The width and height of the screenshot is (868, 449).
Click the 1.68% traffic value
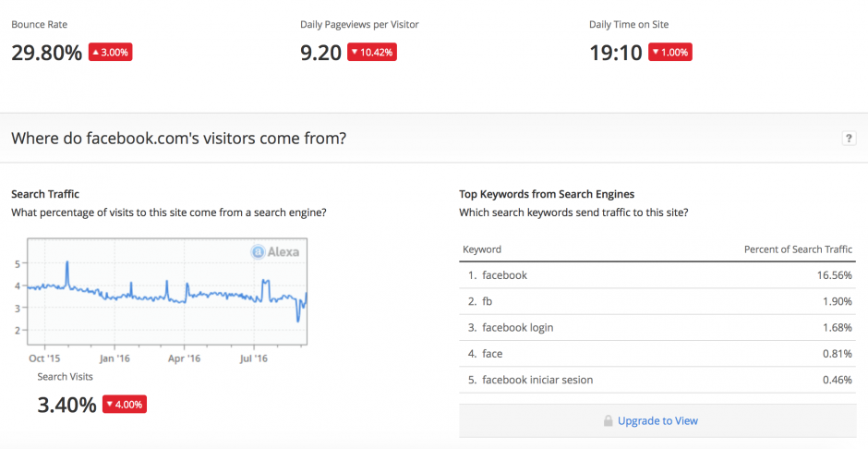pyautogui.click(x=837, y=327)
